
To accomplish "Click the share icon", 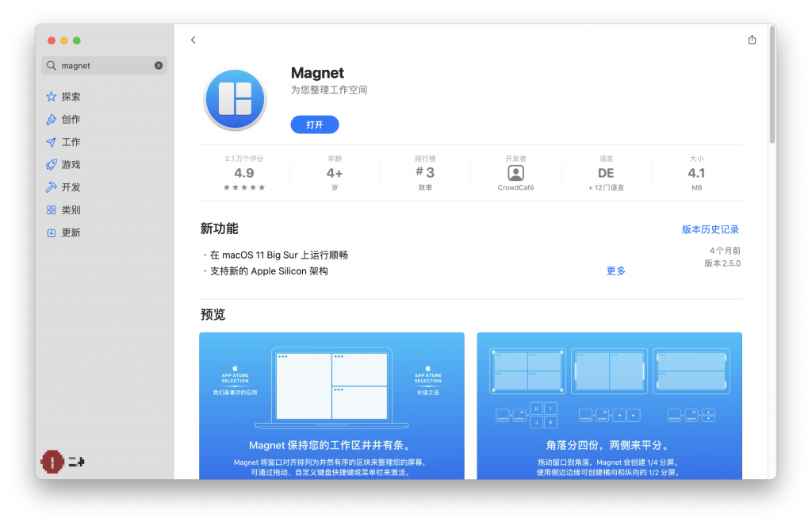I will coord(752,40).
